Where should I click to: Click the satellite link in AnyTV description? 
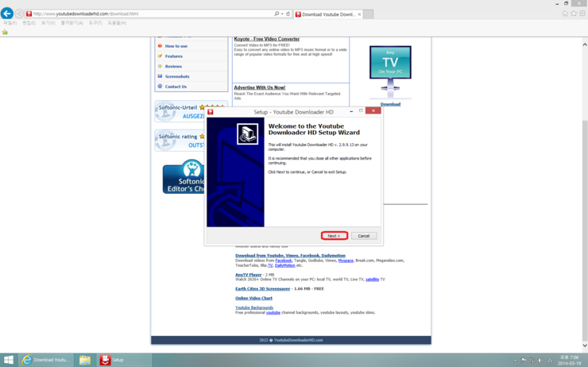[x=373, y=280]
